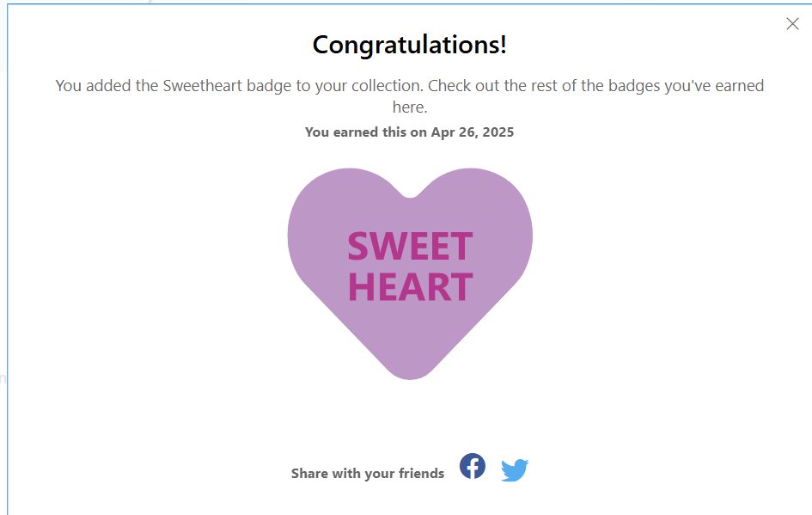Image resolution: width=812 pixels, height=515 pixels.
Task: Share the badge on Twitter
Action: (515, 470)
